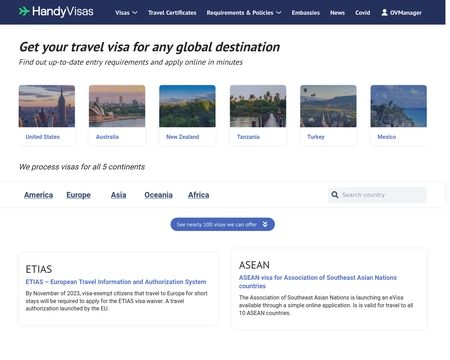Select the Australia Sydney opera thumbnail

[x=117, y=106]
